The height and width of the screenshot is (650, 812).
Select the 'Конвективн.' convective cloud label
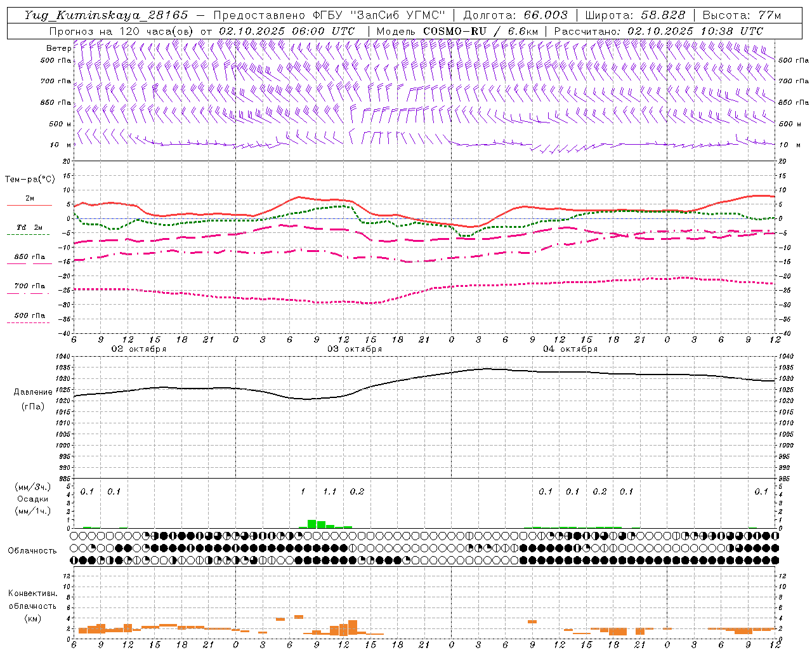coord(32,594)
